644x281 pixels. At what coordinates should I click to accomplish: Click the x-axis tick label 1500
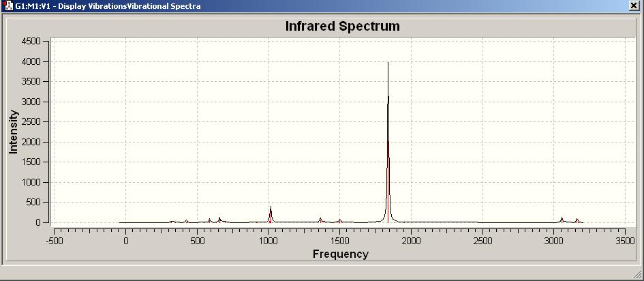pos(339,241)
